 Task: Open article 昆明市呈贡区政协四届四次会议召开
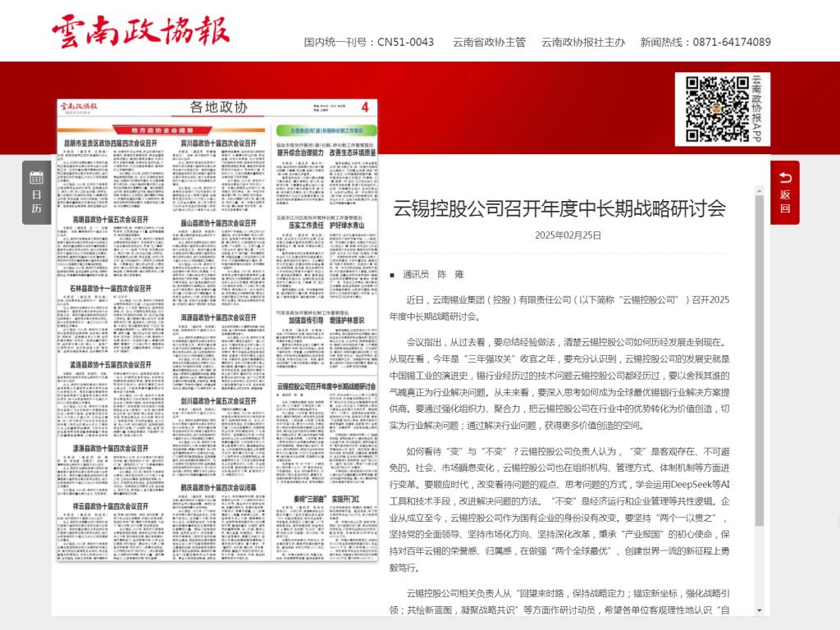(x=109, y=143)
